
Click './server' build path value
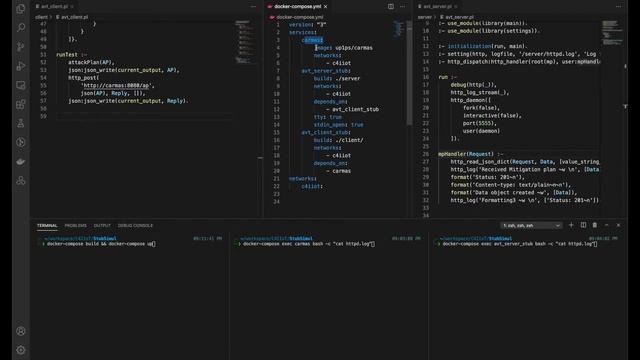pyautogui.click(x=347, y=78)
